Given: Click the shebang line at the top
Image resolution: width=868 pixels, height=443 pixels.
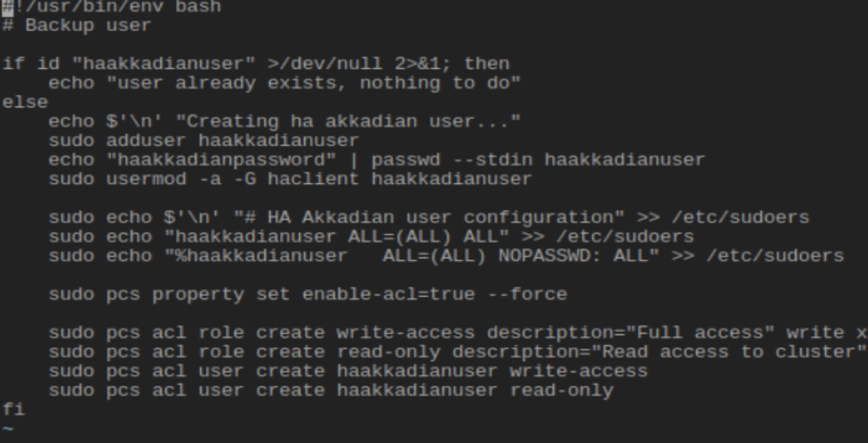Looking at the screenshot, I should coord(112,7).
